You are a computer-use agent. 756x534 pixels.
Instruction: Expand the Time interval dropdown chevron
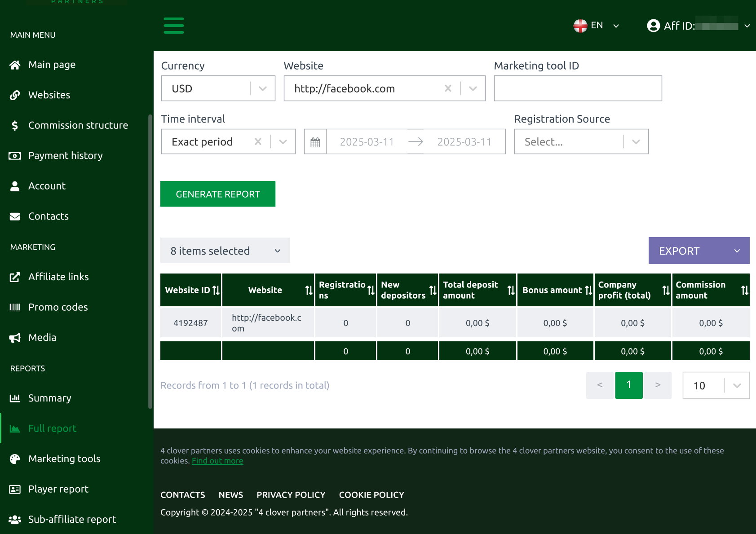pyautogui.click(x=283, y=141)
